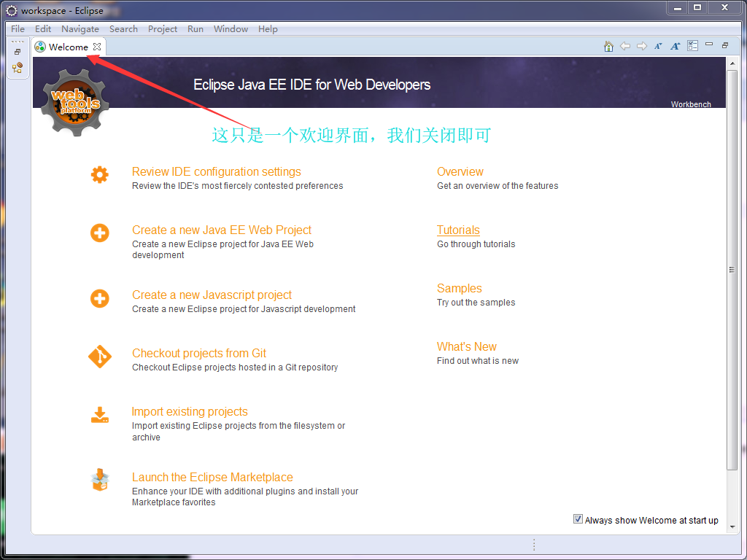Screen dimensions: 747x560
Task: Click 'Review the IDE's most fiercely contested preferences'
Action: coord(237,186)
